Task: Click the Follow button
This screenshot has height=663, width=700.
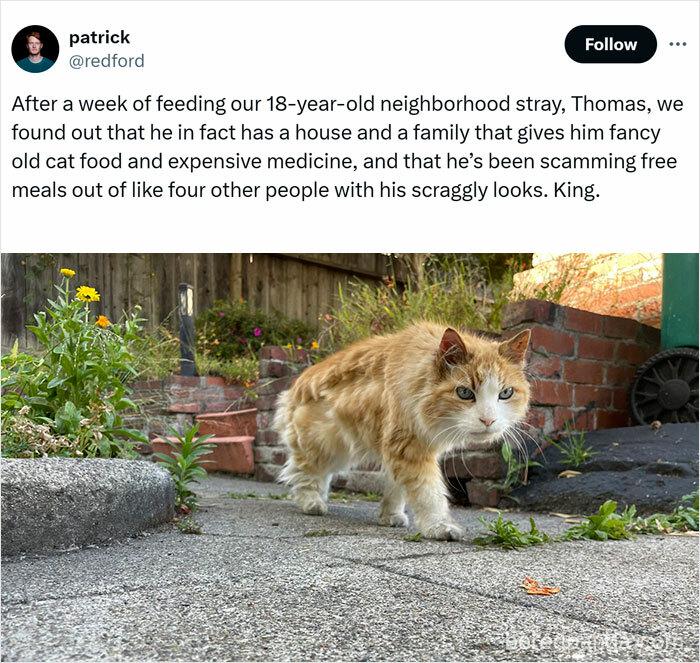Action: [610, 44]
